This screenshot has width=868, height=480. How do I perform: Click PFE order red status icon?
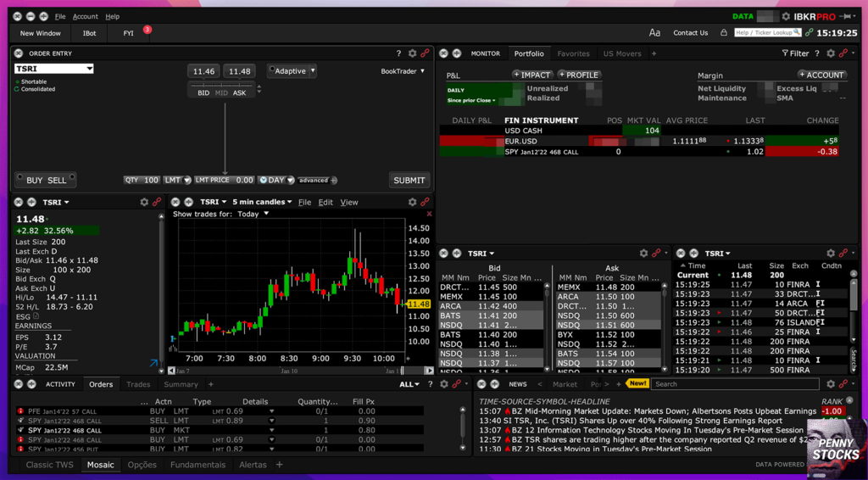click(20, 411)
